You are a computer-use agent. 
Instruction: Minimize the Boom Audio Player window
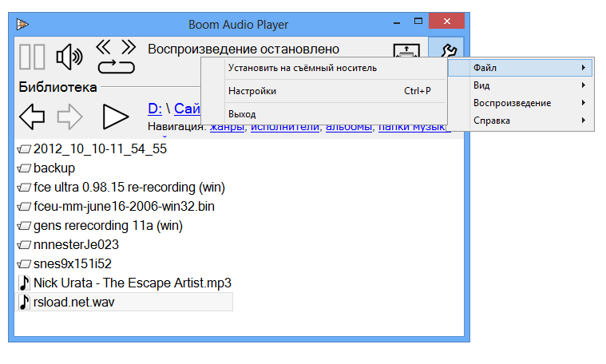397,22
